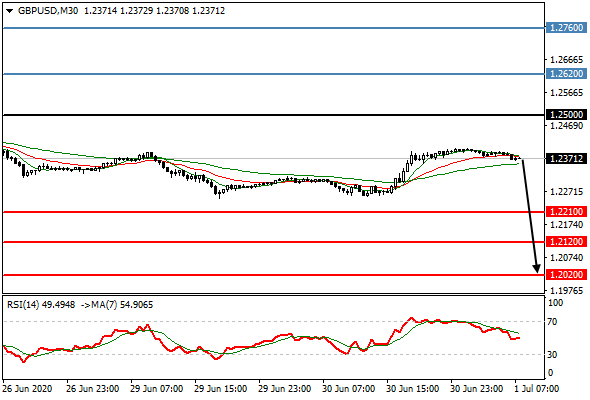
Task: Click the GBPUSD,M30 symbol title
Action: pyautogui.click(x=48, y=11)
